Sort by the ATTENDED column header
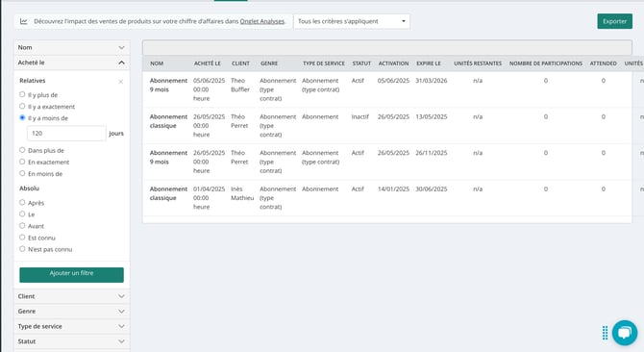The image size is (644, 352). coord(604,63)
